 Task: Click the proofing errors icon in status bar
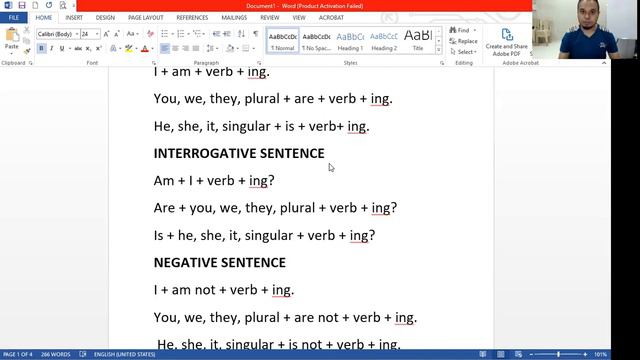(x=82, y=354)
